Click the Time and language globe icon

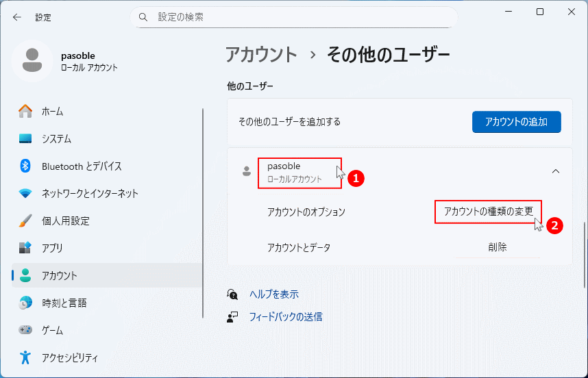click(x=25, y=303)
